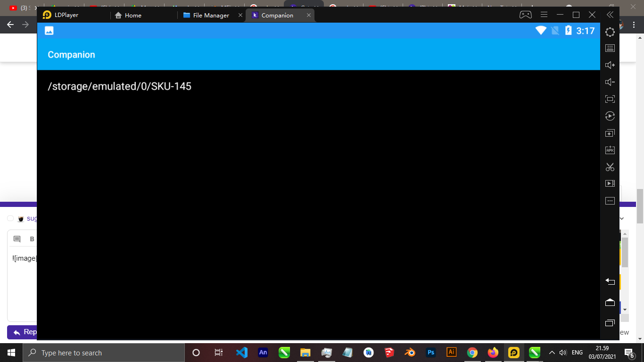Screen dimensions: 644x362
Task: Open Windows notification center
Action: click(629, 353)
